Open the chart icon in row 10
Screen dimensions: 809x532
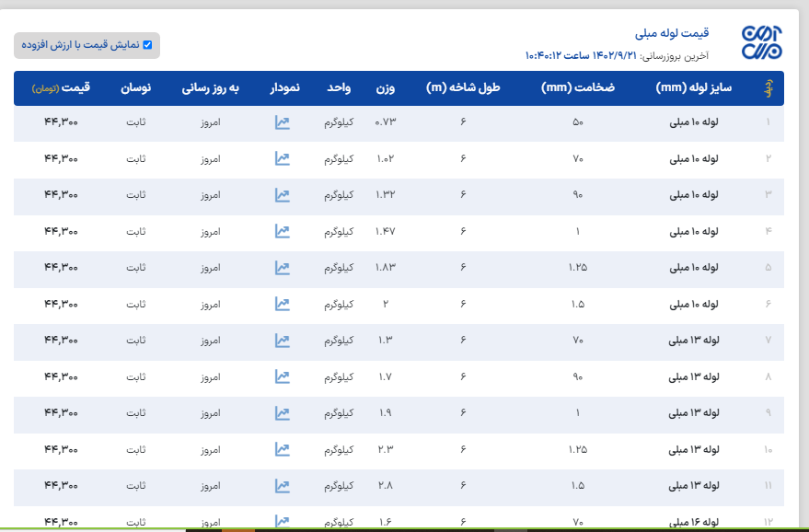click(283, 449)
